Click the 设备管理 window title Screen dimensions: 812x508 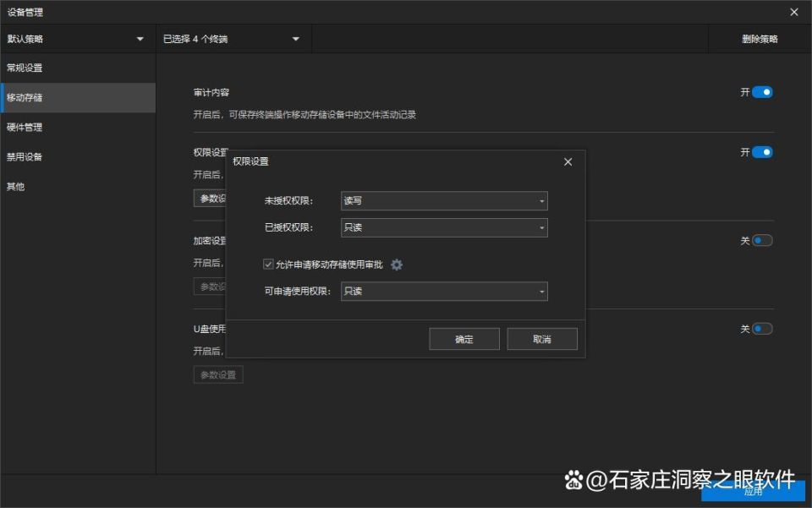25,13
